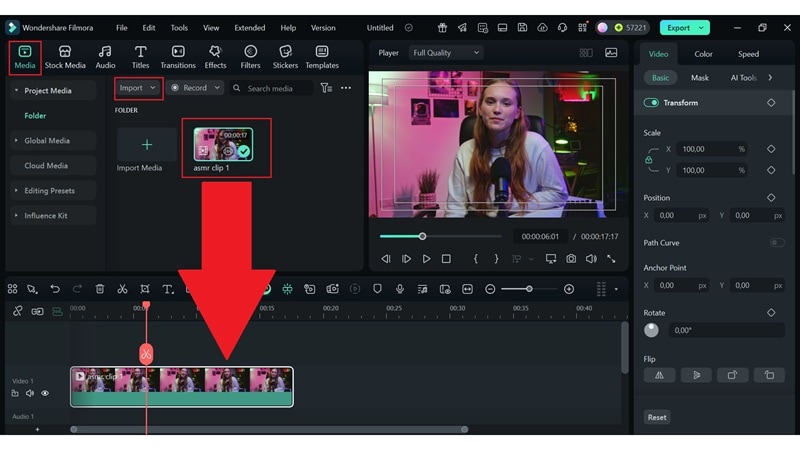Click the timeline zoom slider handle

click(529, 289)
